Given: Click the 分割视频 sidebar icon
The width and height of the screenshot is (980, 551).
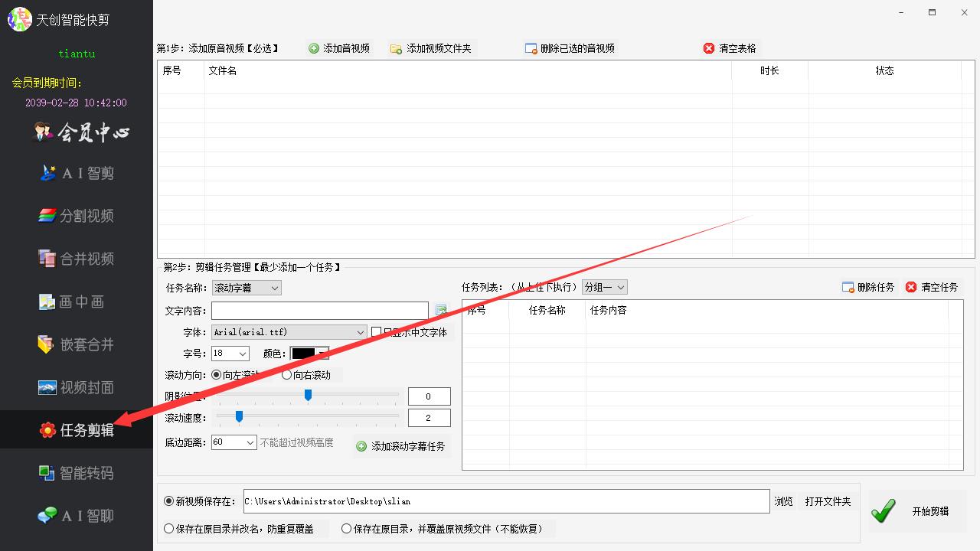Looking at the screenshot, I should tap(47, 216).
